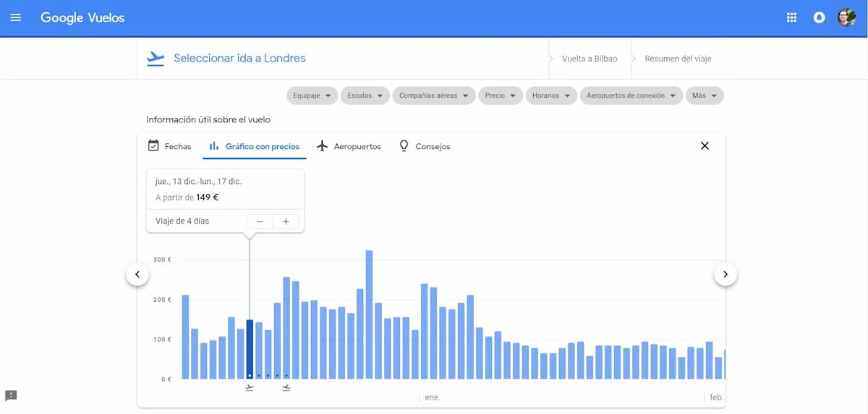The width and height of the screenshot is (868, 414).
Task: Select the tallest price bar above 300 €
Action: 369,314
